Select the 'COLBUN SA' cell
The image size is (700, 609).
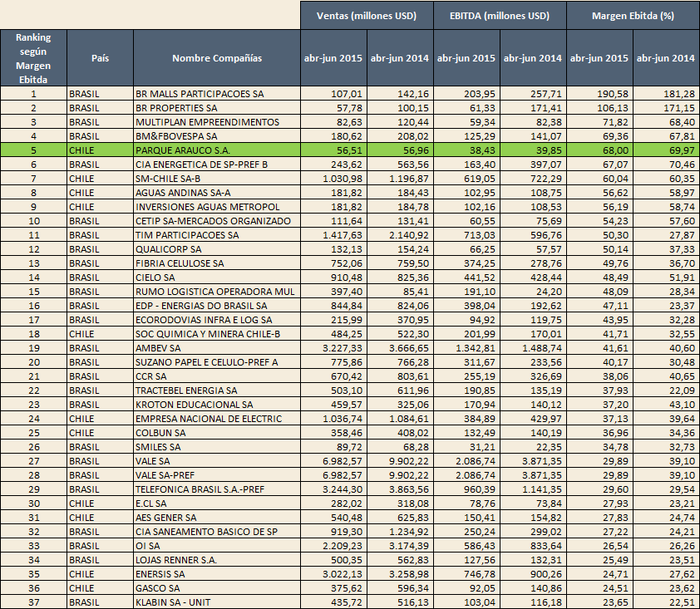coord(217,433)
